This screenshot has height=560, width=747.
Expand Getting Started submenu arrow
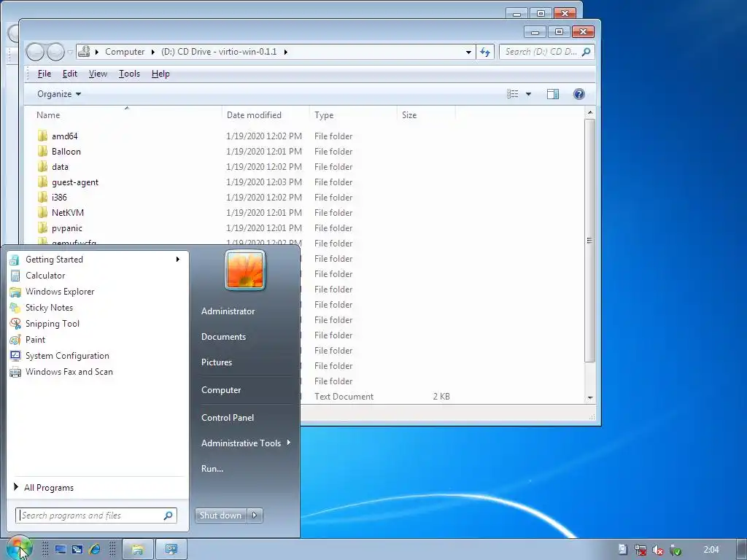click(178, 260)
